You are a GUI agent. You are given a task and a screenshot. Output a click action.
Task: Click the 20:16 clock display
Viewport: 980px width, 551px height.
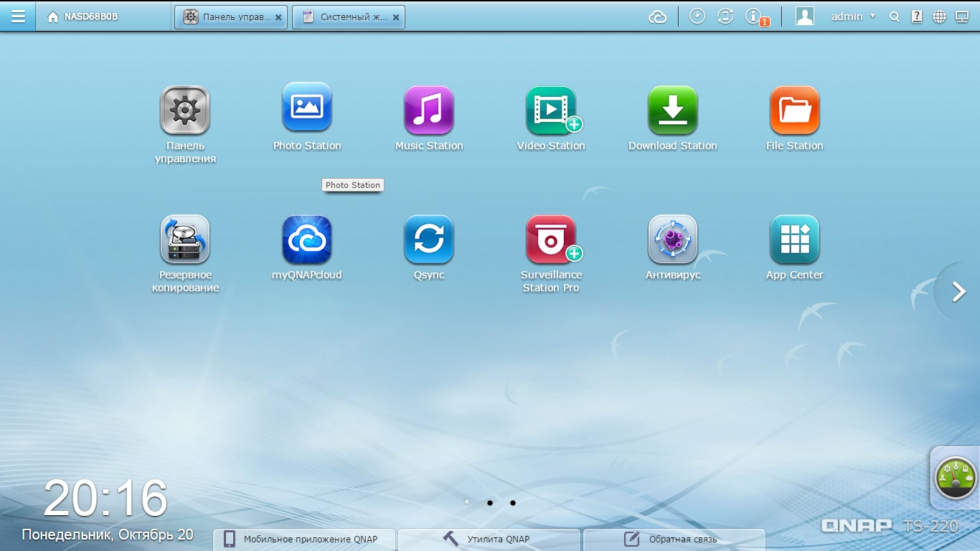pos(105,498)
